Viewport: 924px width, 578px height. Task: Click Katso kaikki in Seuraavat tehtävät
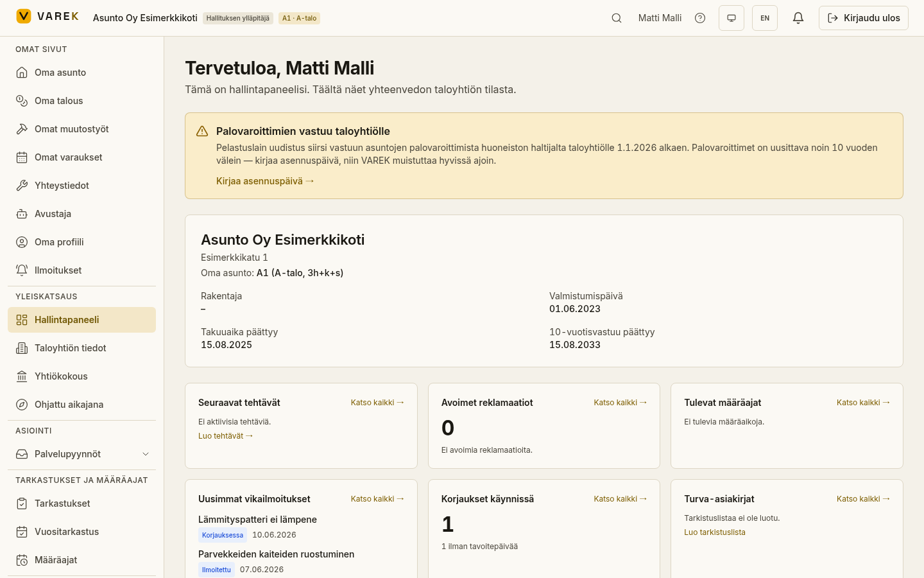tap(377, 403)
